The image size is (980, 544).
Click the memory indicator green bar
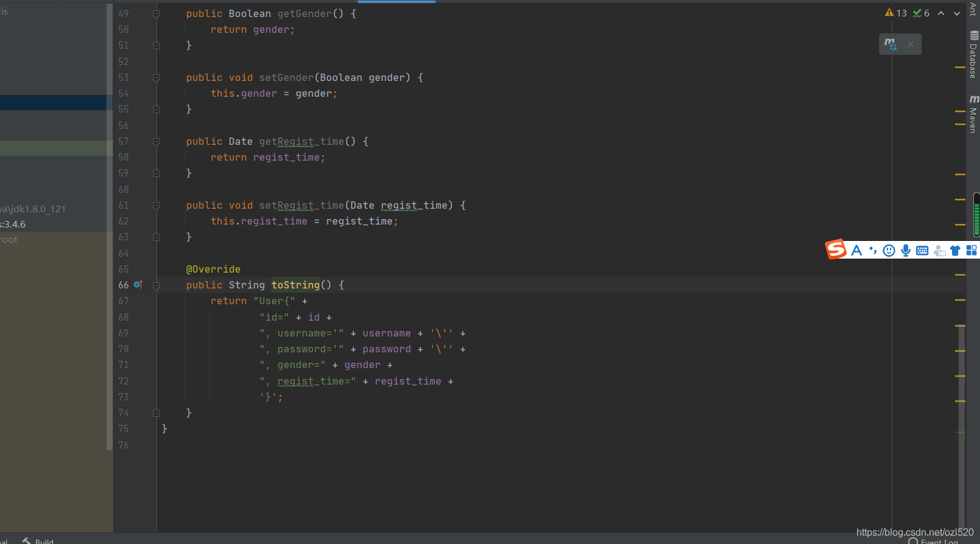[976, 214]
